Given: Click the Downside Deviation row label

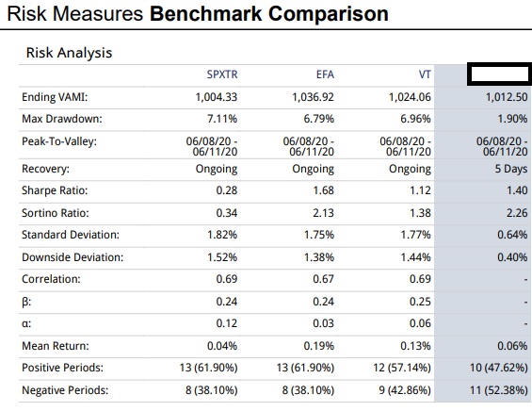Looking at the screenshot, I should pyautogui.click(x=73, y=257).
